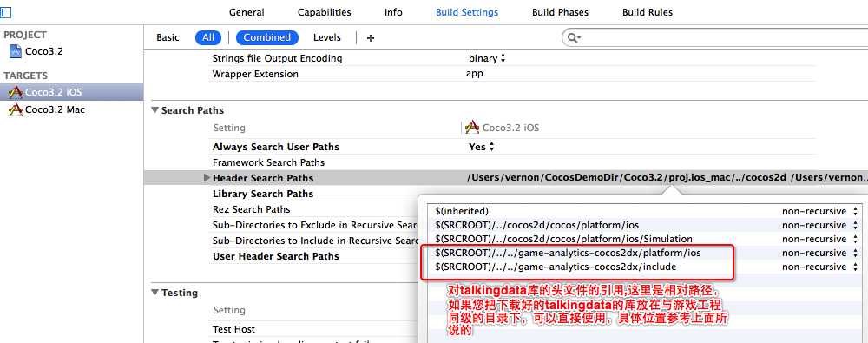Open the General tab

(247, 12)
